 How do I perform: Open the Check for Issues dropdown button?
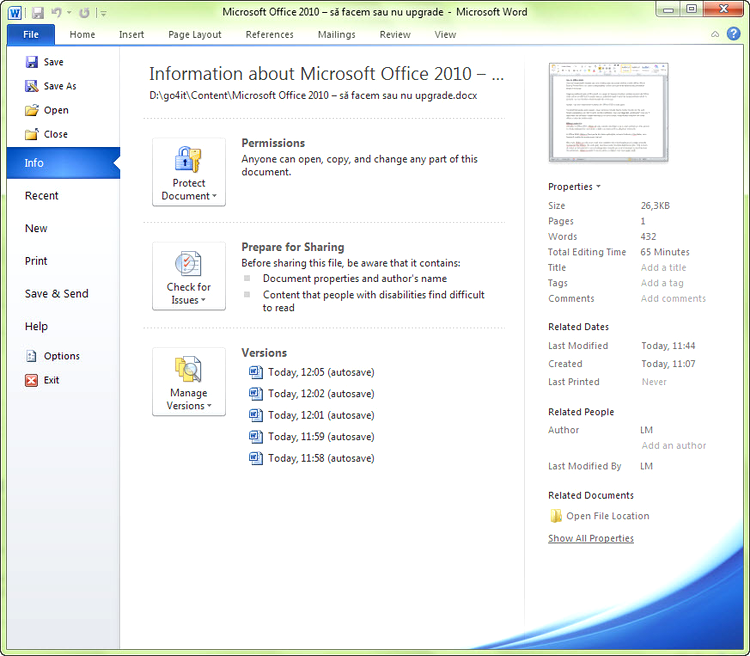189,276
